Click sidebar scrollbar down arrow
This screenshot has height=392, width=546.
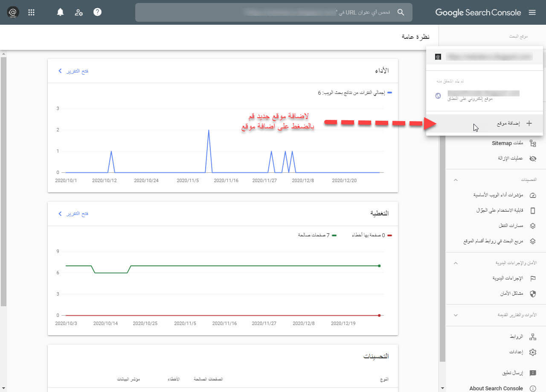pyautogui.click(x=442, y=388)
